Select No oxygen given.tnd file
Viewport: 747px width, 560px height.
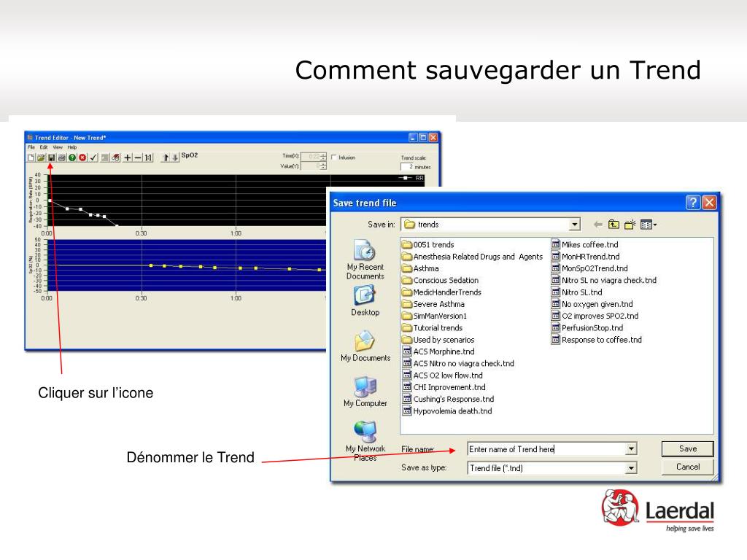[x=592, y=304]
